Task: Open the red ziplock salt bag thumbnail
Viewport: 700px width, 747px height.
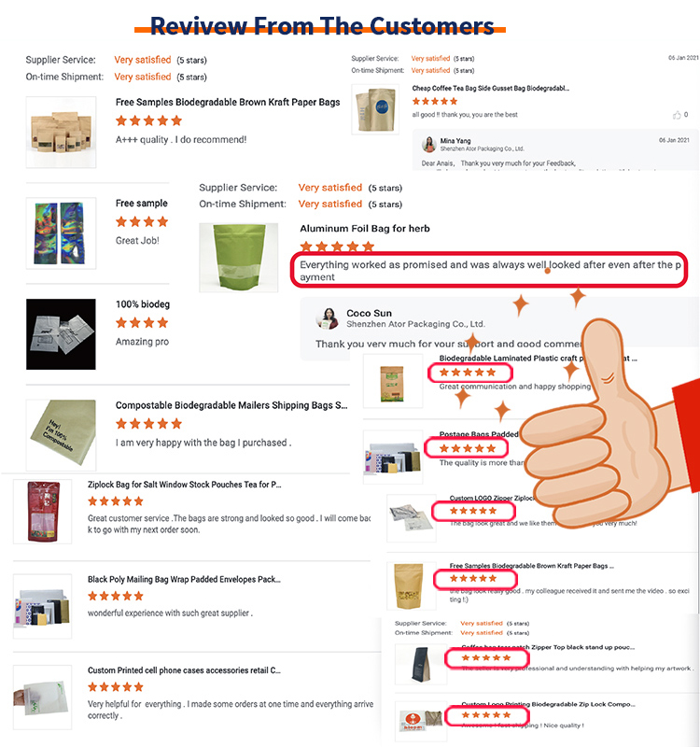Action: point(42,512)
